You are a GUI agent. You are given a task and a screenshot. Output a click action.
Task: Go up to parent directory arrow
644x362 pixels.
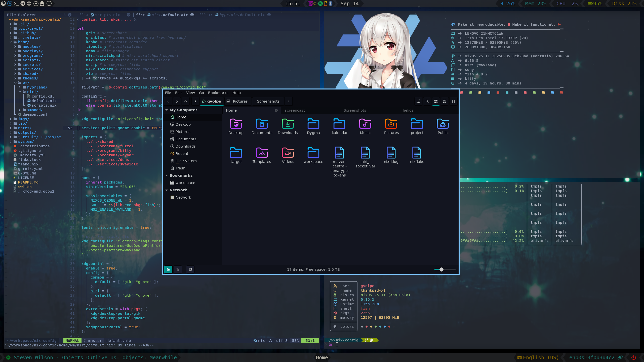[186, 101]
